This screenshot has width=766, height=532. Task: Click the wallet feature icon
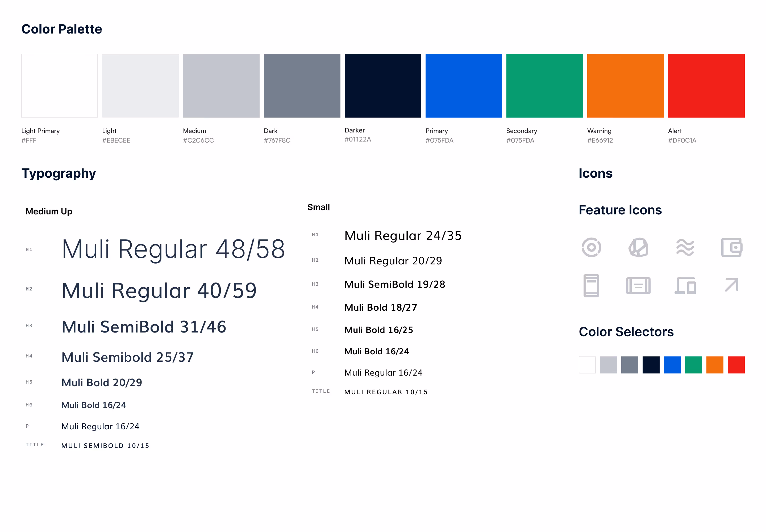(731, 247)
